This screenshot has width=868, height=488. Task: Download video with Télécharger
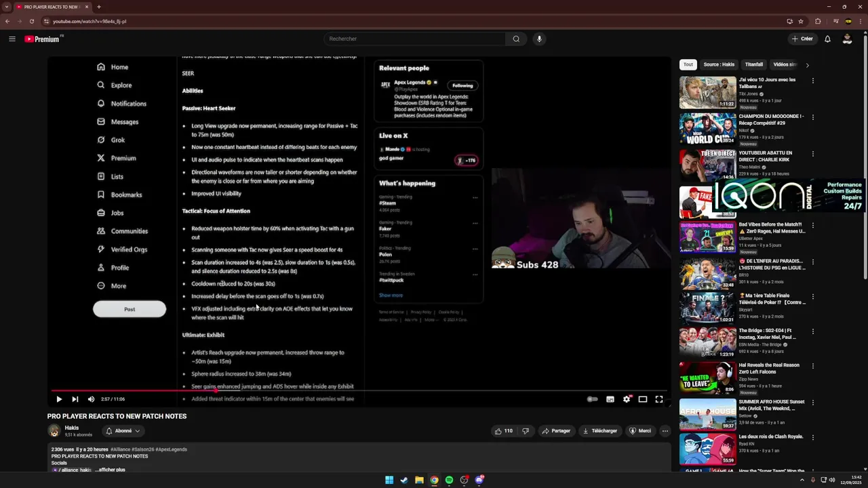tap(600, 430)
